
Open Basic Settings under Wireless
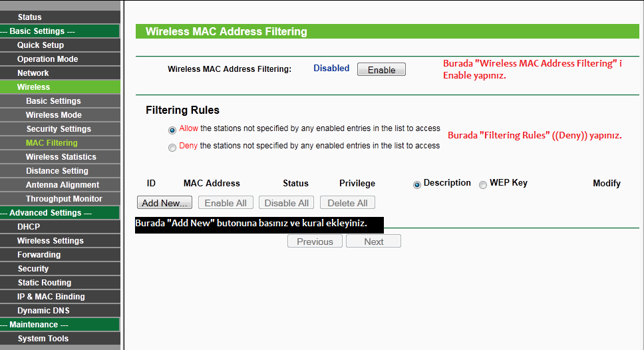click(x=53, y=101)
